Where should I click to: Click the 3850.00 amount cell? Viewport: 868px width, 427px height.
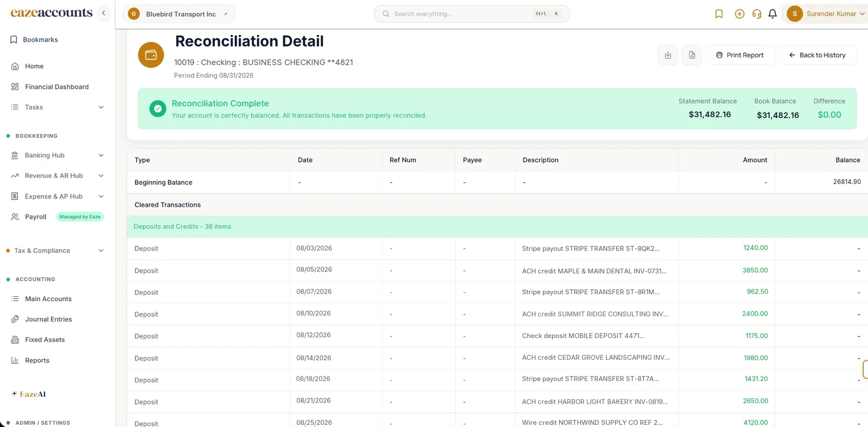(x=755, y=270)
